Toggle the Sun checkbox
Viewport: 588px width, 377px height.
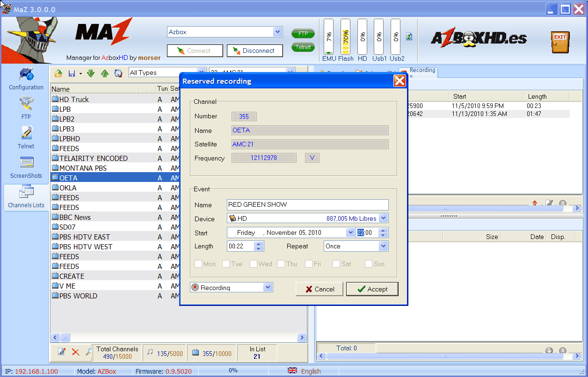tap(369, 264)
